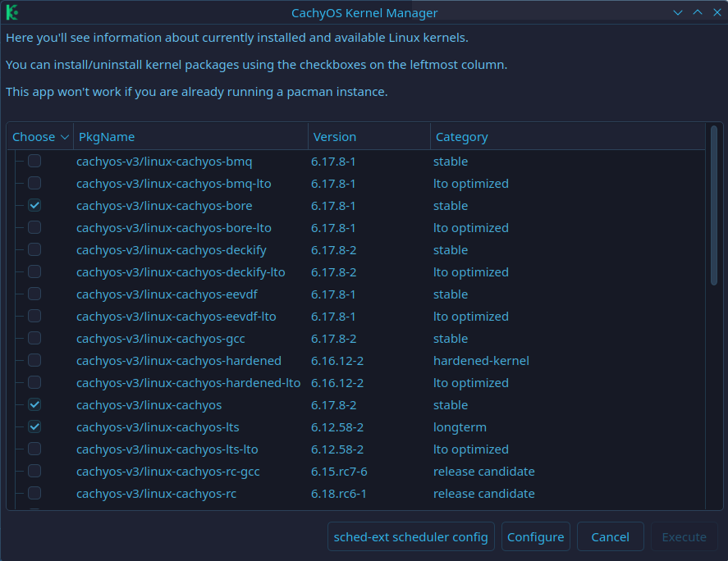This screenshot has height=561, width=728.
Task: Click the longterm category cell
Action: click(x=460, y=426)
